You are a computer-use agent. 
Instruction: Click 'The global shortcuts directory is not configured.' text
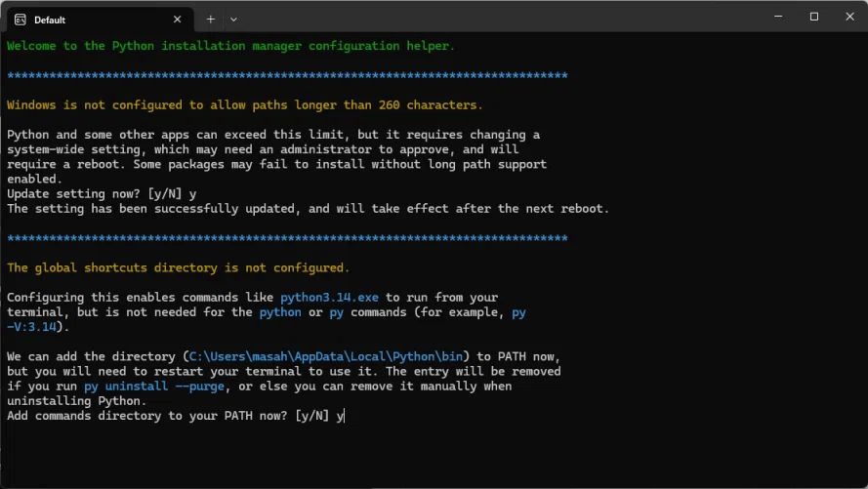coord(179,267)
